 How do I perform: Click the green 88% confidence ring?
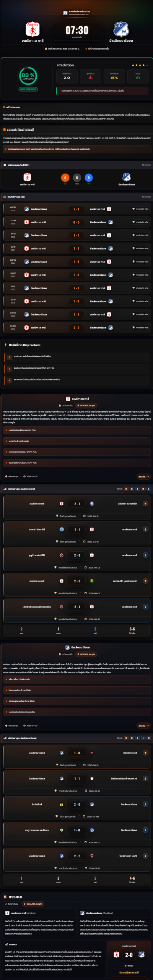[x=28, y=76]
